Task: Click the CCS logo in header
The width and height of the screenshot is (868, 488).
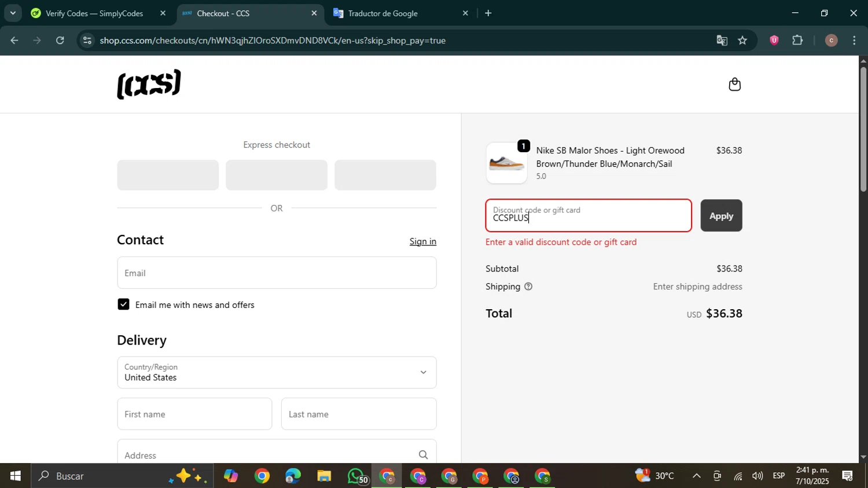Action: pos(149,85)
